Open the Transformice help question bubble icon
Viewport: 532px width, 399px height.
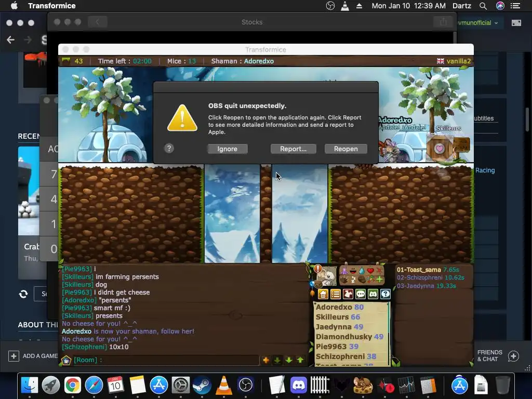pyautogui.click(x=385, y=294)
